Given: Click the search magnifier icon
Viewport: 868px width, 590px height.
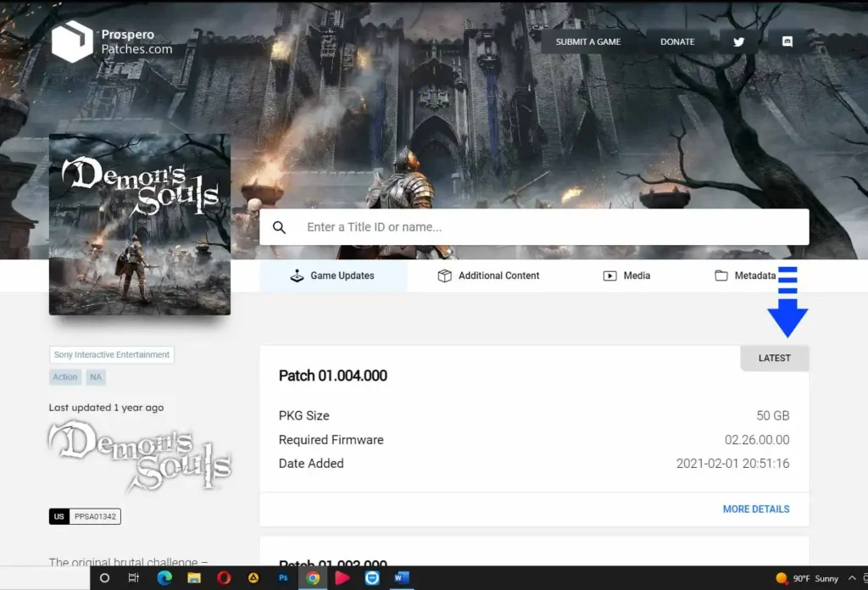Looking at the screenshot, I should pyautogui.click(x=279, y=227).
